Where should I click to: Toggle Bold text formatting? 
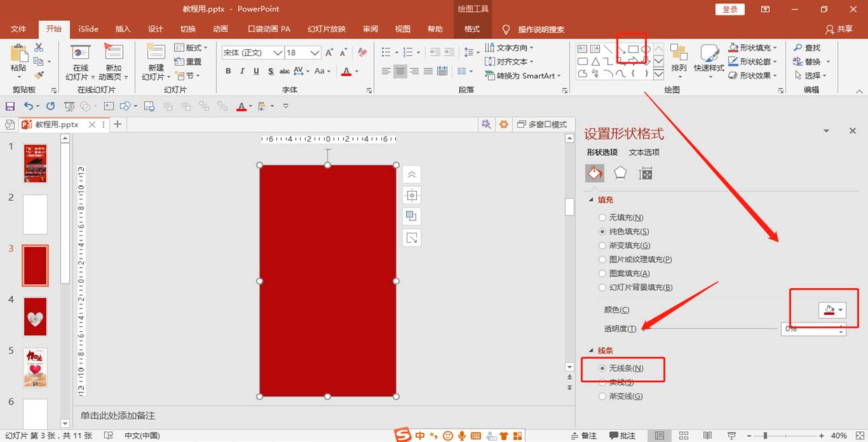coord(228,71)
